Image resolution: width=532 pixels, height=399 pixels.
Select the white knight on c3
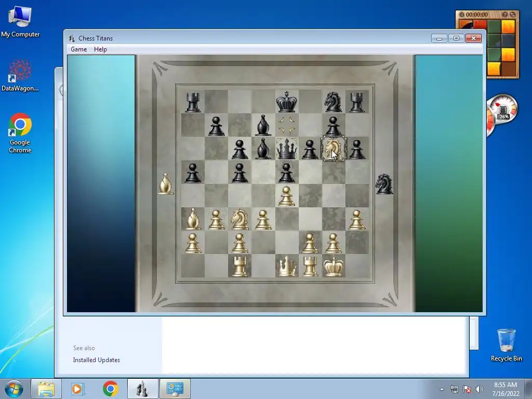[240, 219]
